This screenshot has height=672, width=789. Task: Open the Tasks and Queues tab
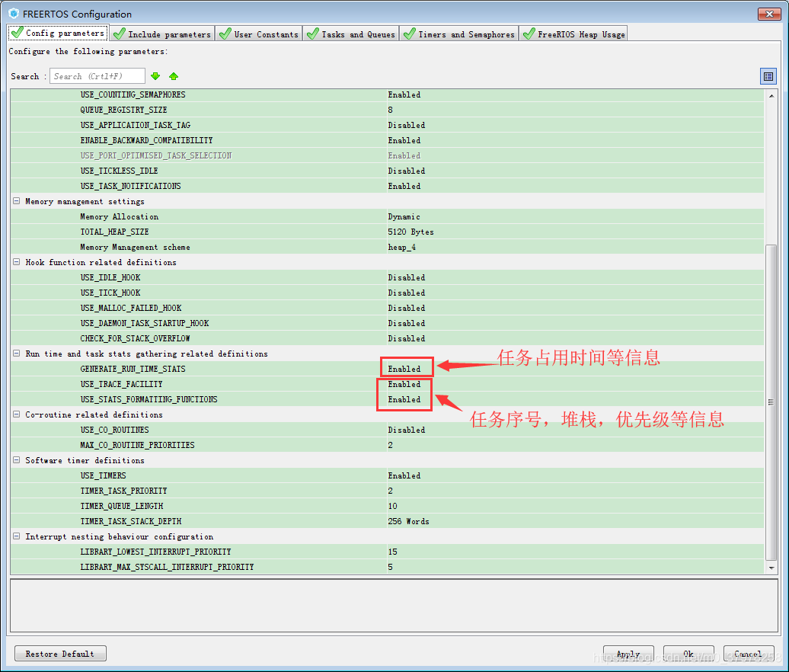351,34
